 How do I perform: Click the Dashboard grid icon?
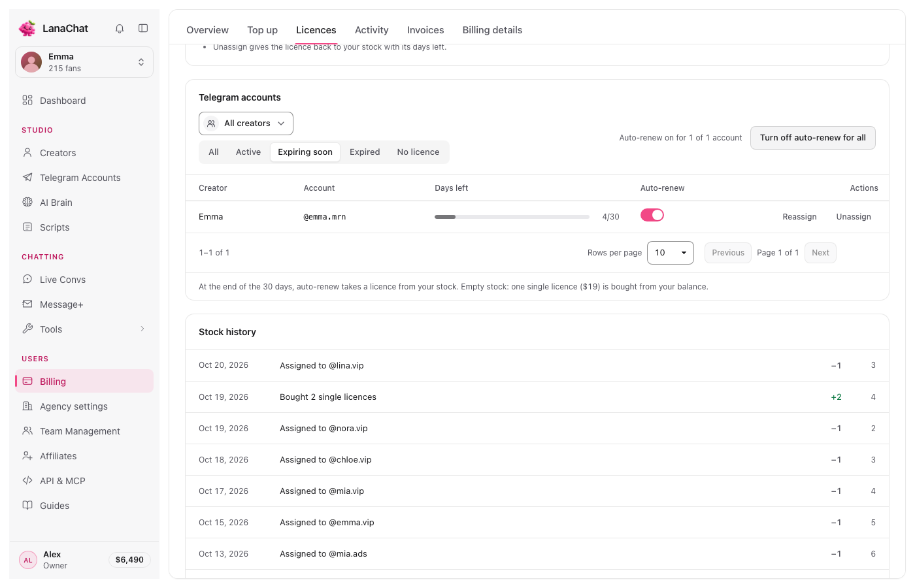coord(27,100)
